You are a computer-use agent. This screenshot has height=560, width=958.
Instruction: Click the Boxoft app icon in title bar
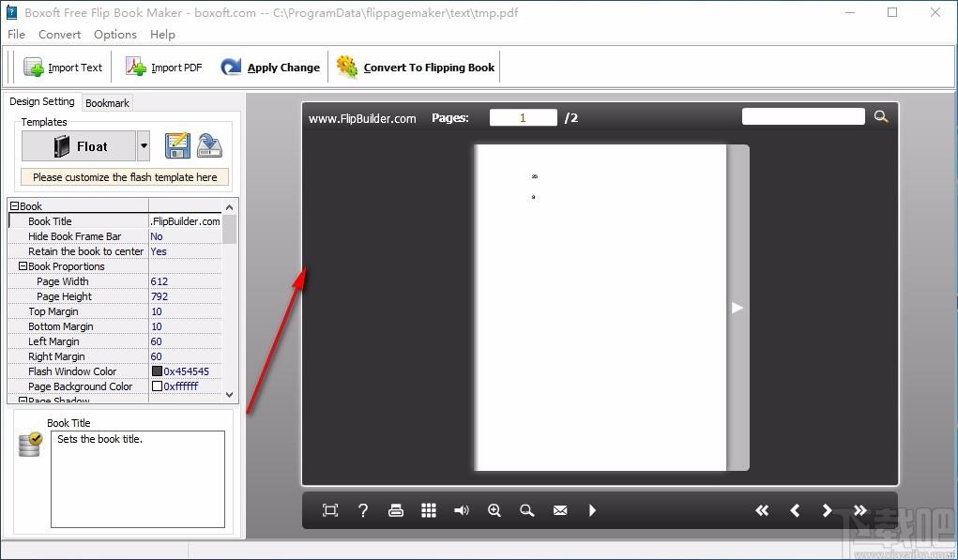[x=11, y=12]
